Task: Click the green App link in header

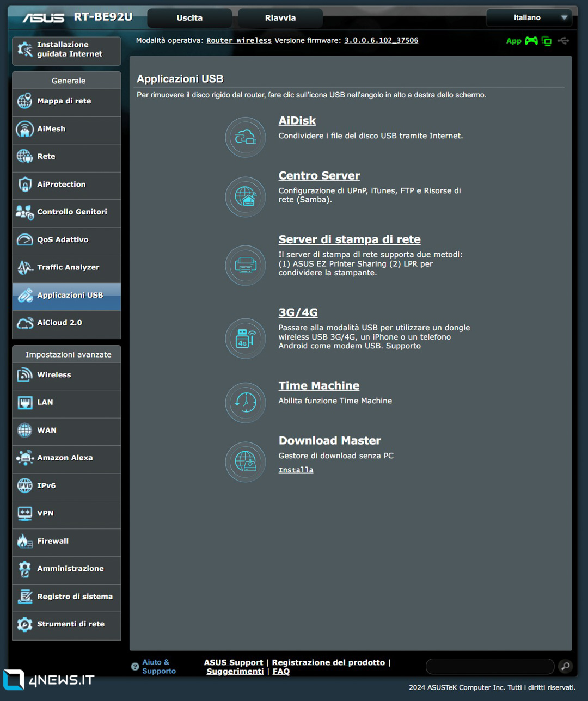Action: pyautogui.click(x=514, y=41)
